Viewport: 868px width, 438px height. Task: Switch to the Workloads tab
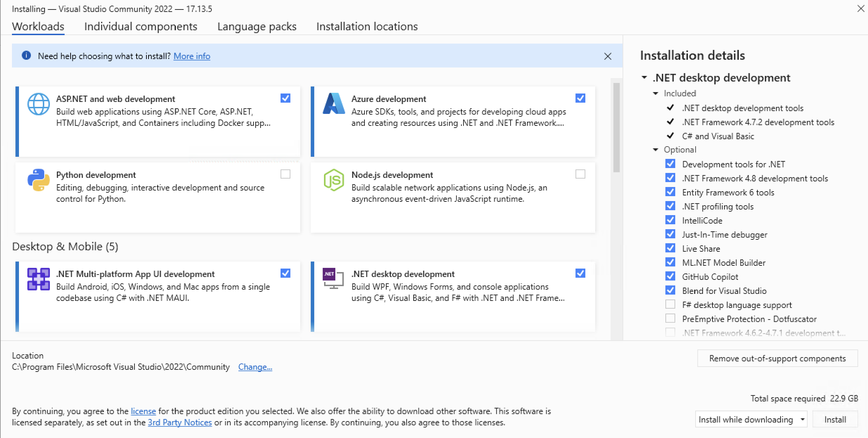click(x=38, y=27)
